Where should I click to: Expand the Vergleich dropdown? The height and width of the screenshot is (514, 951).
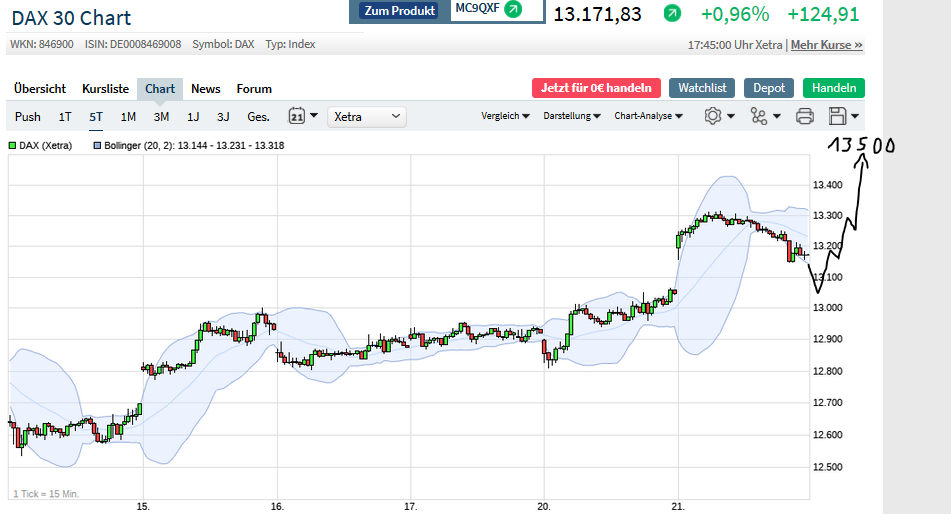pos(505,116)
